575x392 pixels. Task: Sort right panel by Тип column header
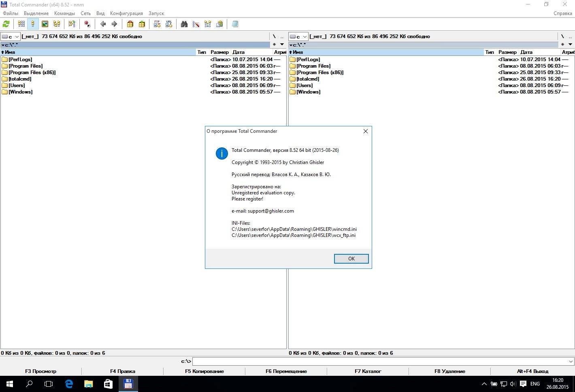[x=490, y=52]
